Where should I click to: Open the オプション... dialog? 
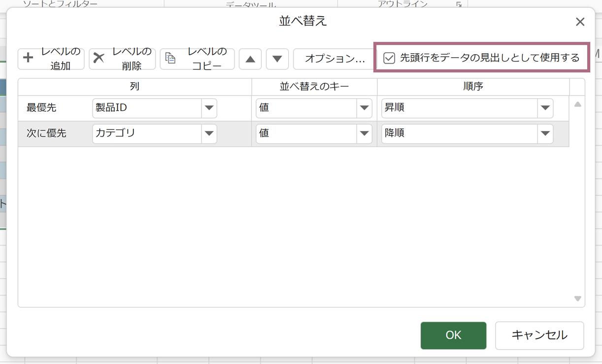click(x=334, y=59)
